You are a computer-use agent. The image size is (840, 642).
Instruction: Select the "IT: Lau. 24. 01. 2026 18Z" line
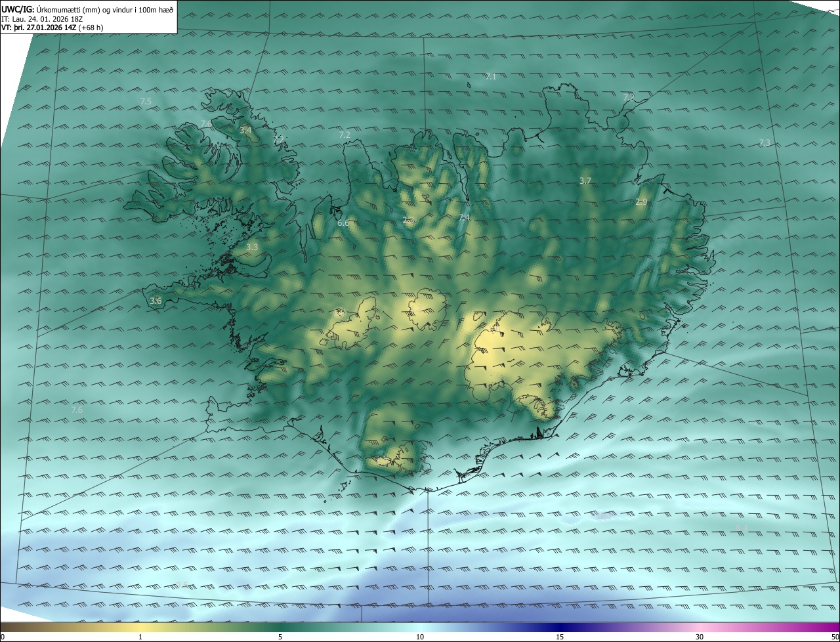point(42,19)
